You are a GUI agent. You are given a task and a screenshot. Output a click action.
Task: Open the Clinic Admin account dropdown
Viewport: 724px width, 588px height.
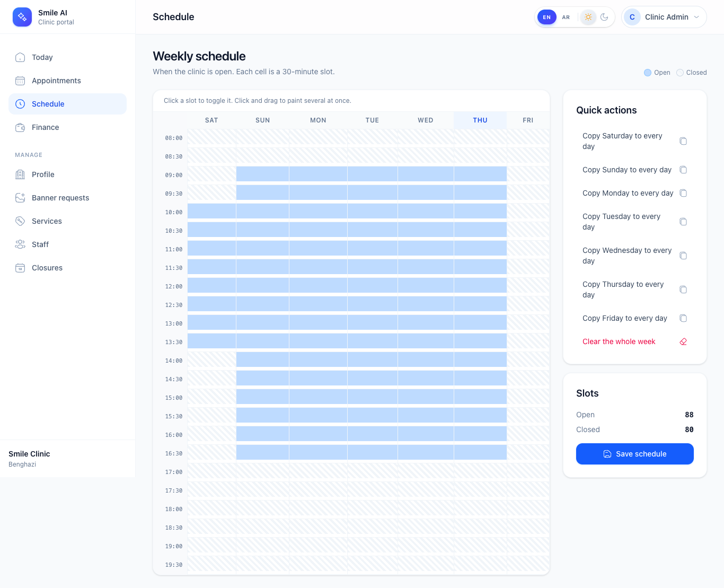pyautogui.click(x=664, y=17)
